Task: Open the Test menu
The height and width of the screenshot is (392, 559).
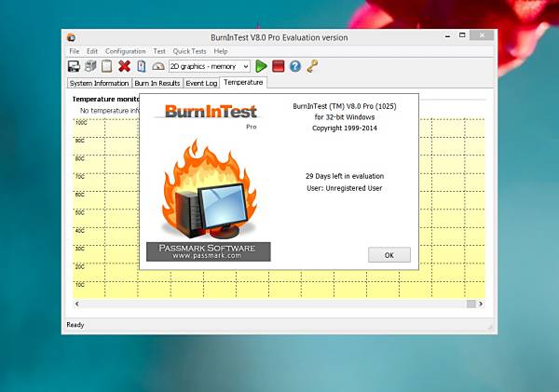Action: tap(159, 51)
